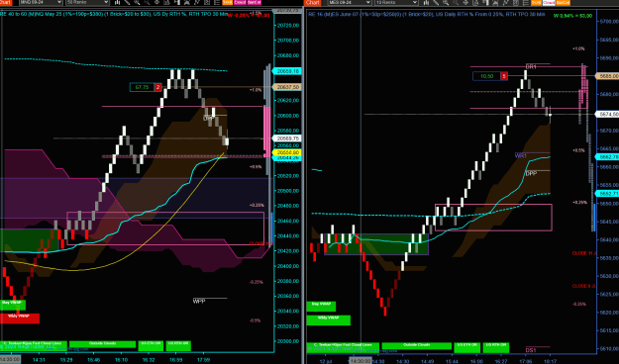Click white price marker 5674.50 on right axis
The height and width of the screenshot is (364, 619).
point(607,114)
